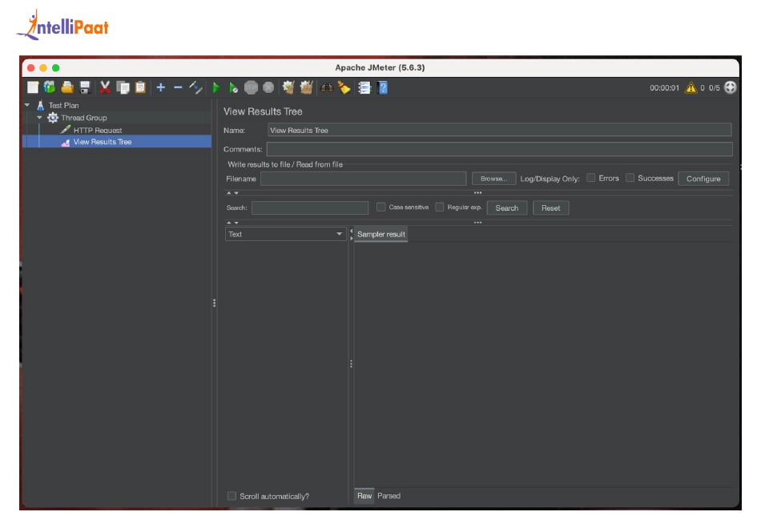
Task: Click the Thread Group gear icon
Action: (53, 118)
